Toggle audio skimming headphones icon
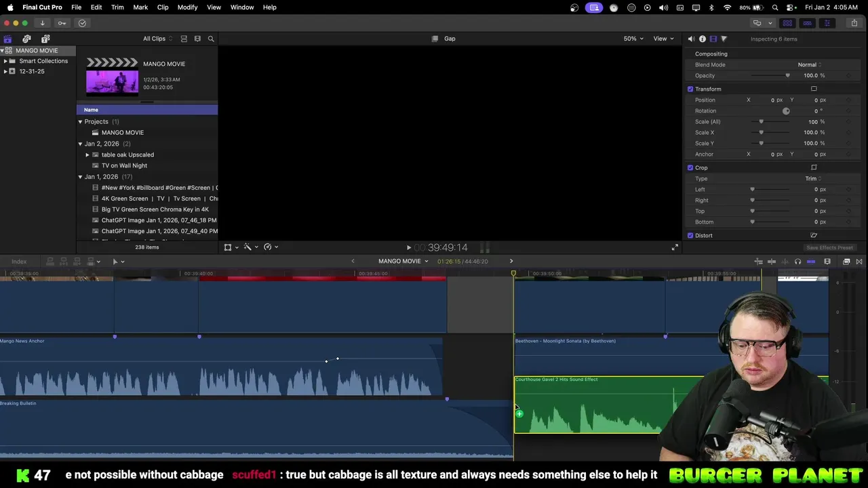The width and height of the screenshot is (868, 488). pyautogui.click(x=797, y=262)
